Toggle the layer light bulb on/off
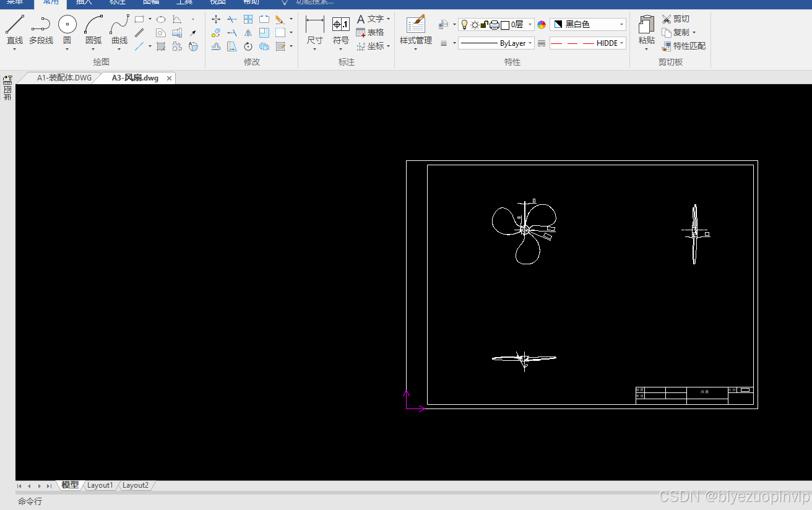 pos(465,25)
